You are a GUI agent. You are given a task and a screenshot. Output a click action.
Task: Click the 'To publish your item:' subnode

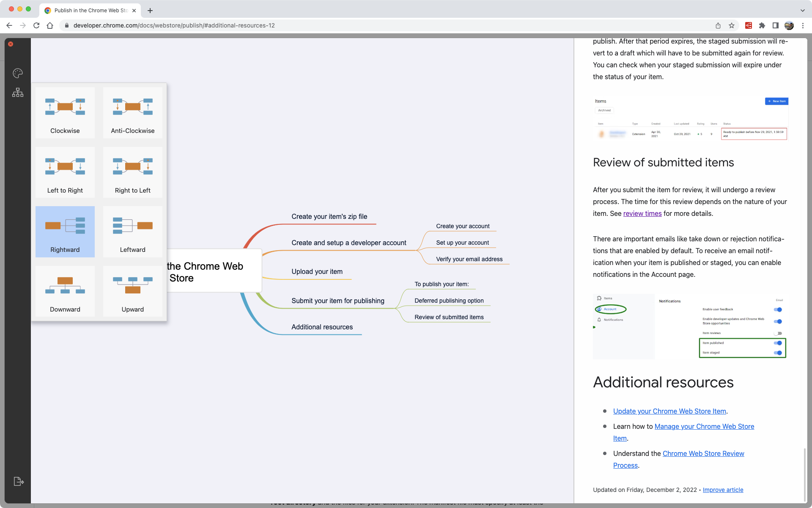[x=442, y=284]
